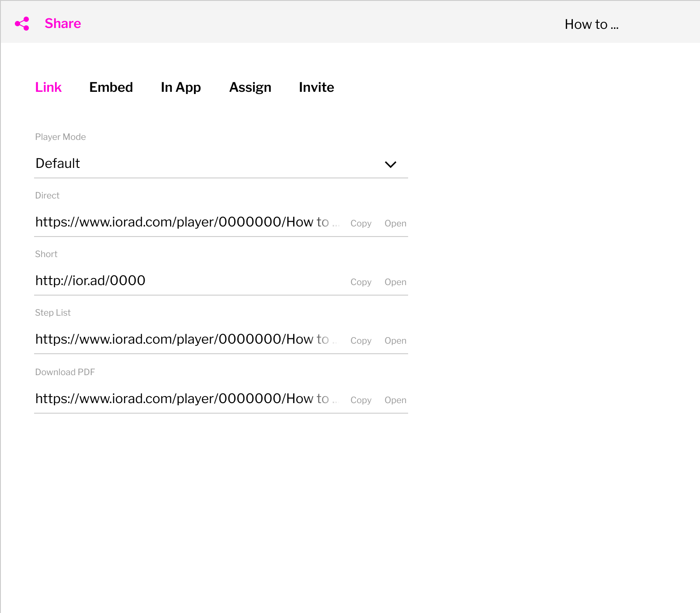Open the Download PDF link
Viewport: 700px width, 613px height.
pyautogui.click(x=395, y=400)
